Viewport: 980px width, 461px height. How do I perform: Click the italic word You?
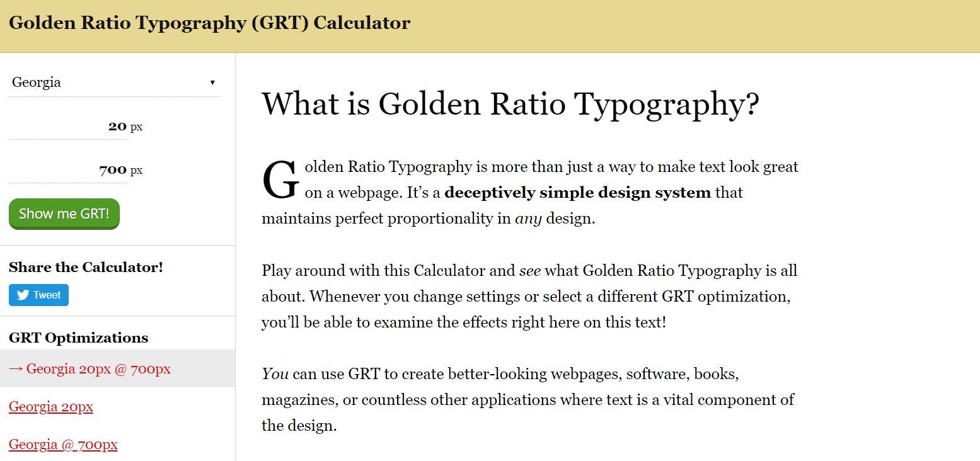[x=275, y=374]
